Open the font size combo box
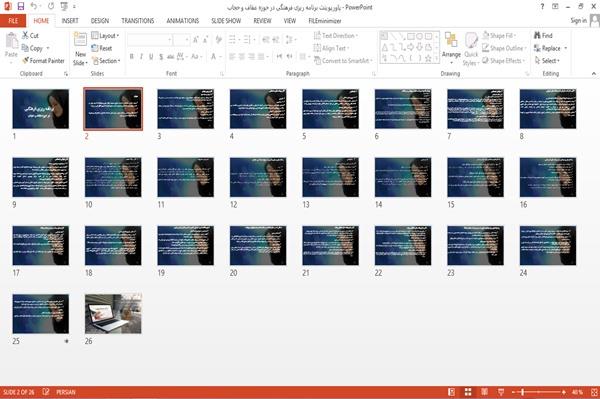 [x=181, y=39]
